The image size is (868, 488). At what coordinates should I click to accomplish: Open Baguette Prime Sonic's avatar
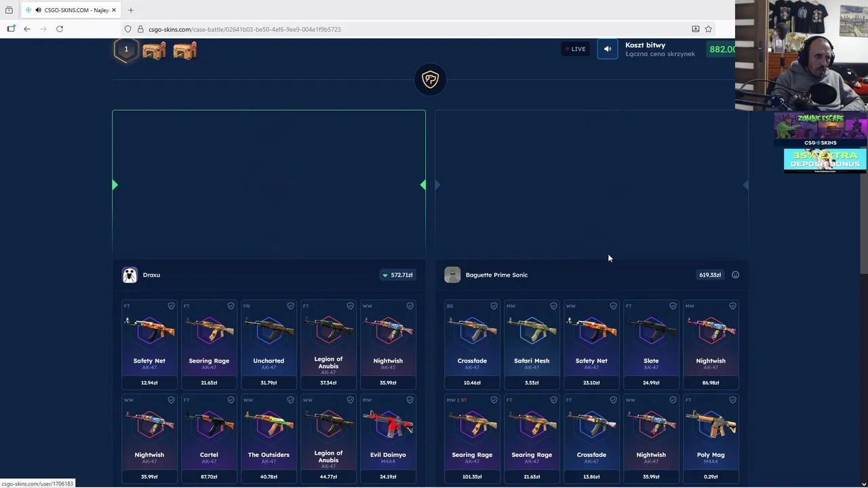click(x=452, y=274)
